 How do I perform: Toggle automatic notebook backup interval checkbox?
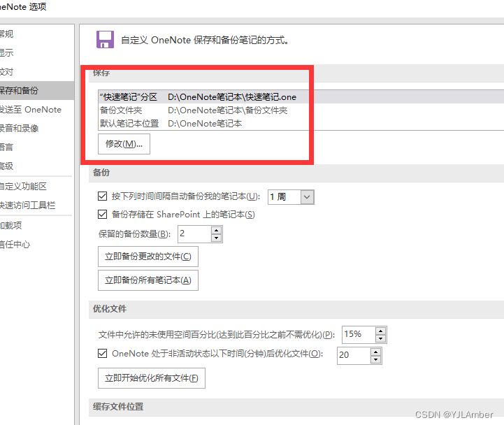tap(102, 196)
